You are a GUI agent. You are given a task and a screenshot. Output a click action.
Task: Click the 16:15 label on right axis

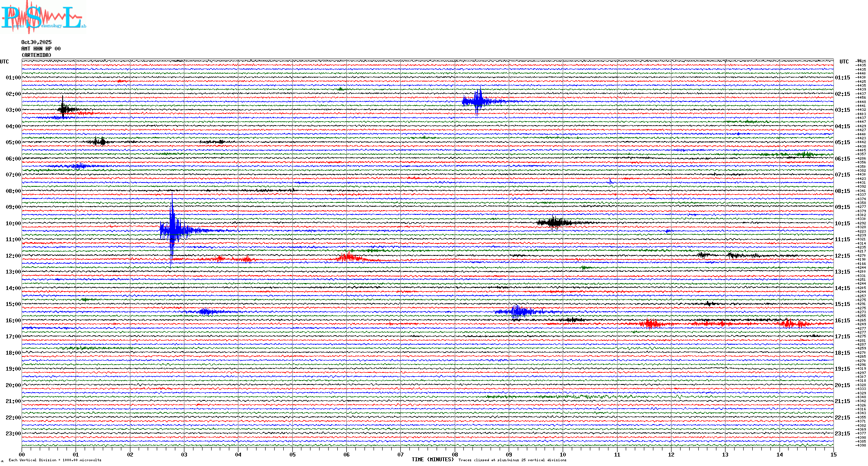point(842,321)
